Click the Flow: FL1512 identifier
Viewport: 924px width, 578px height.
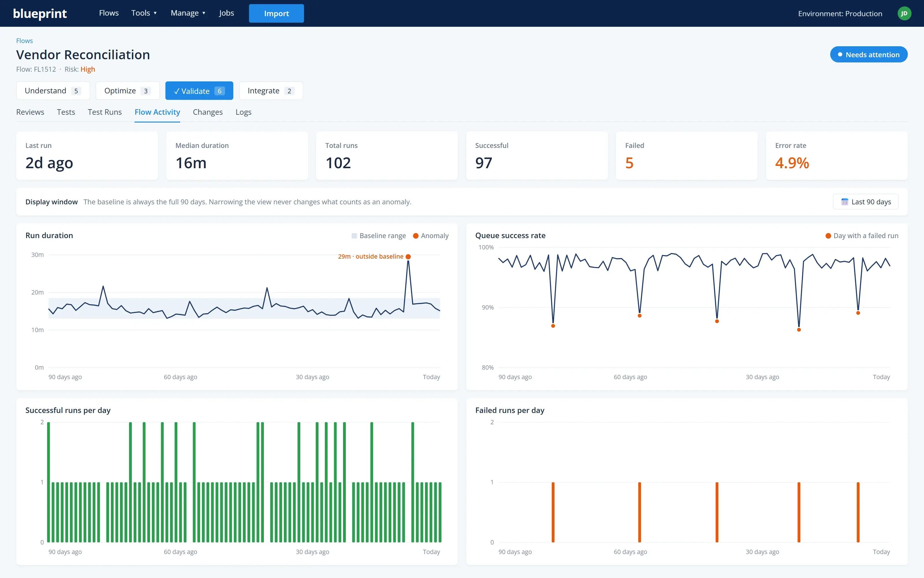pyautogui.click(x=36, y=69)
